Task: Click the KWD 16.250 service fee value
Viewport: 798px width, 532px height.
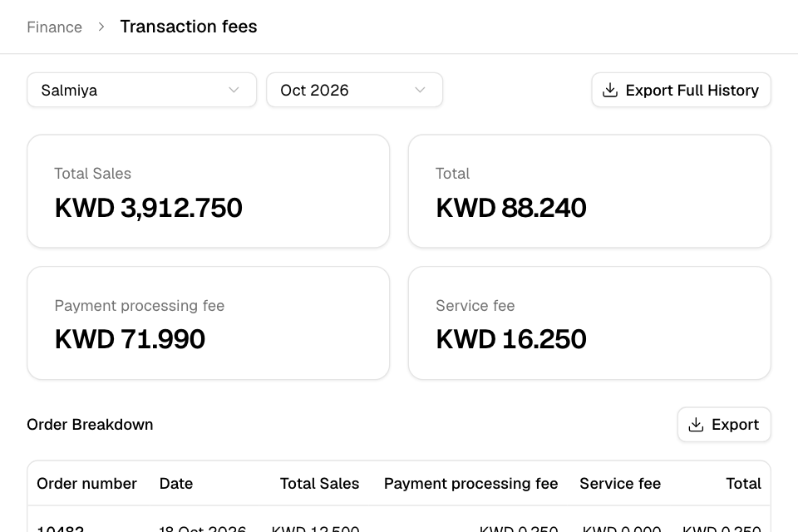Action: click(511, 339)
